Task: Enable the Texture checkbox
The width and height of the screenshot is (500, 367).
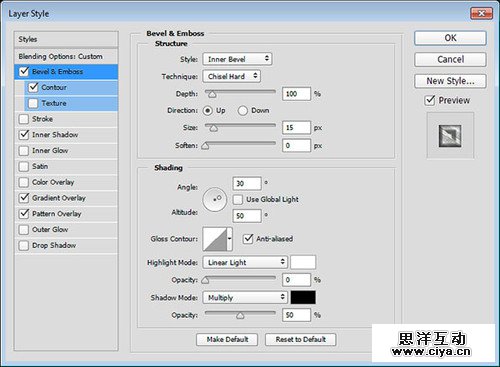Action: click(33, 103)
